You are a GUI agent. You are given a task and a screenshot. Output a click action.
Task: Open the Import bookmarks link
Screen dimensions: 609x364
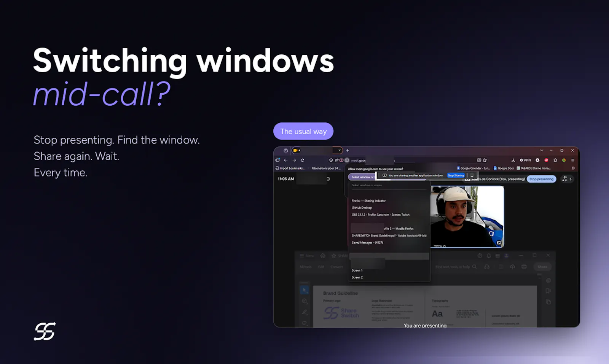[290, 168]
